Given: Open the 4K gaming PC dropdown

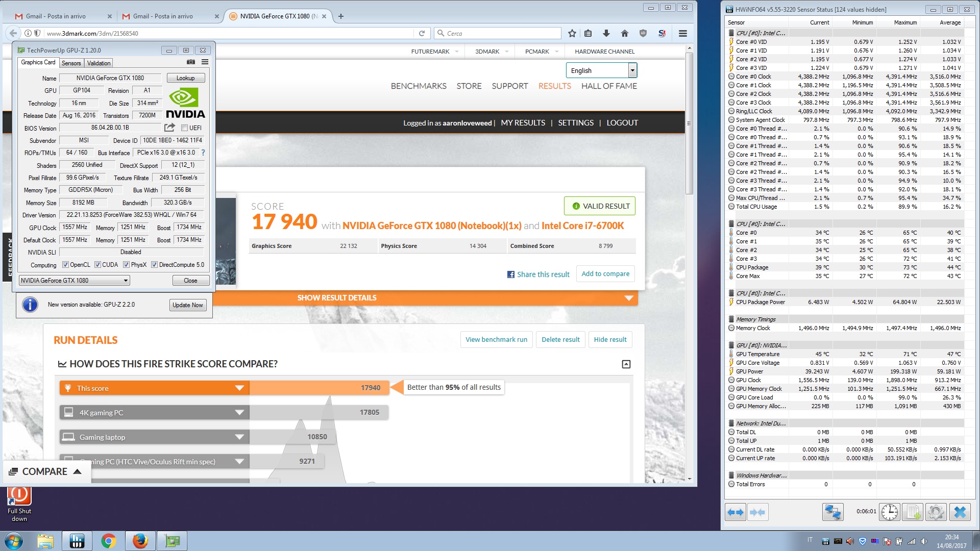Looking at the screenshot, I should pyautogui.click(x=239, y=412).
